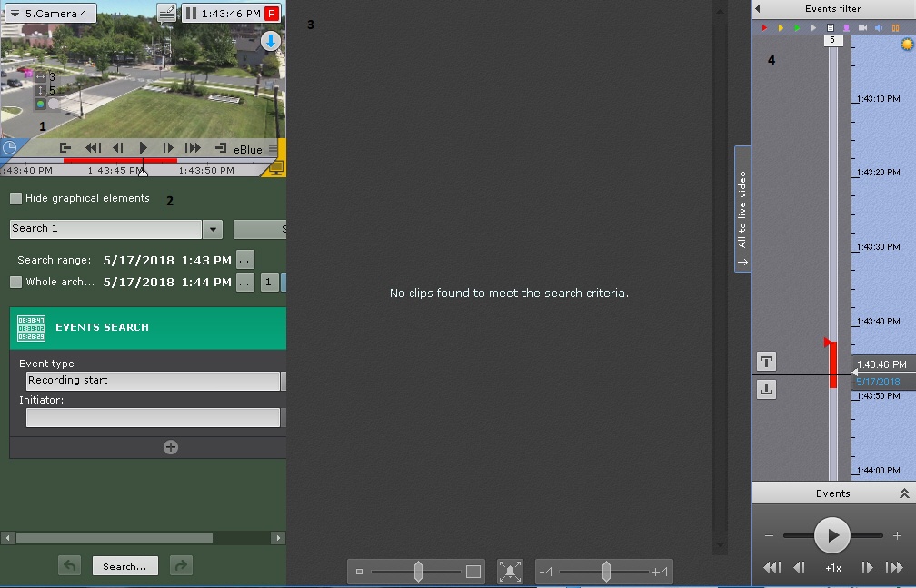
Task: Click the red R recording indicator
Action: click(272, 14)
